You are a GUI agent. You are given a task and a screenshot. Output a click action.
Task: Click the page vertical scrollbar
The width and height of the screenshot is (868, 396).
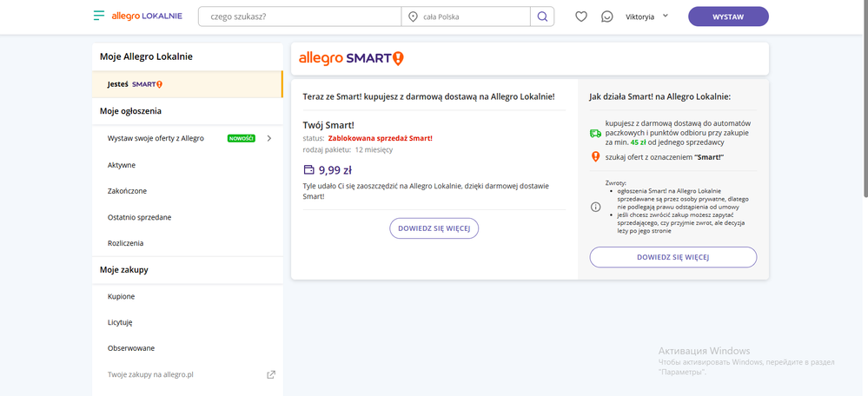pyautogui.click(x=865, y=100)
